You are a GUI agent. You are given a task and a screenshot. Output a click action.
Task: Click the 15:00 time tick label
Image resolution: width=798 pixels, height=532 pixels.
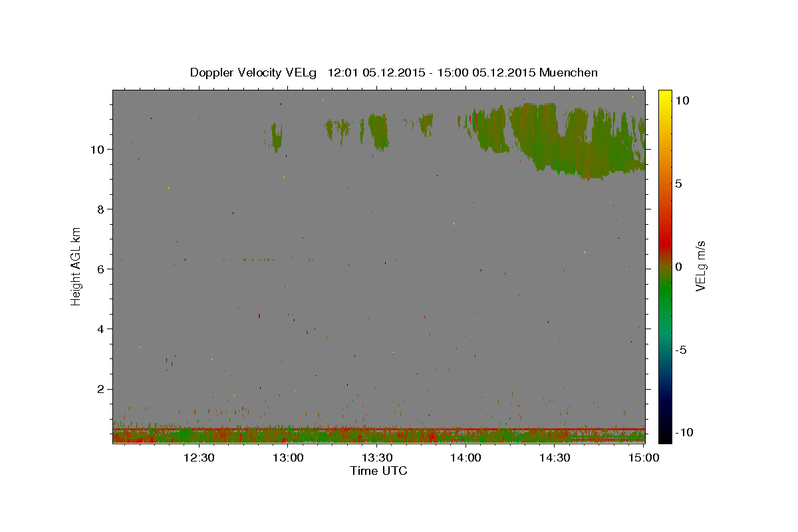(644, 458)
